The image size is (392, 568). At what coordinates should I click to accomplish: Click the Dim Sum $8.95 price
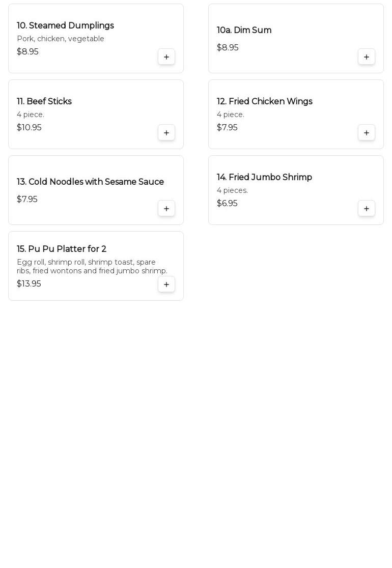(228, 48)
